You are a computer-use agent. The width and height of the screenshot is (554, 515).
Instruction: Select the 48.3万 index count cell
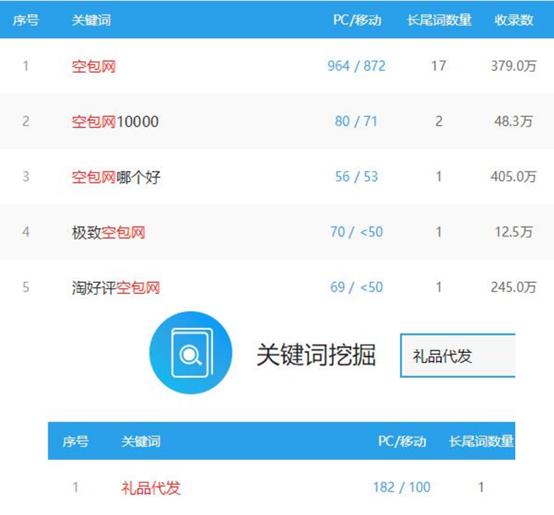514,122
